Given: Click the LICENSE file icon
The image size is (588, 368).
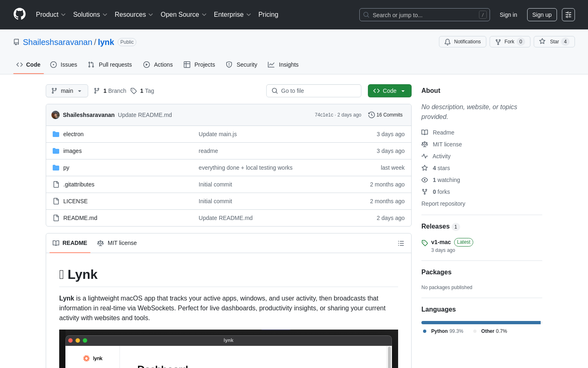Looking at the screenshot, I should point(56,201).
